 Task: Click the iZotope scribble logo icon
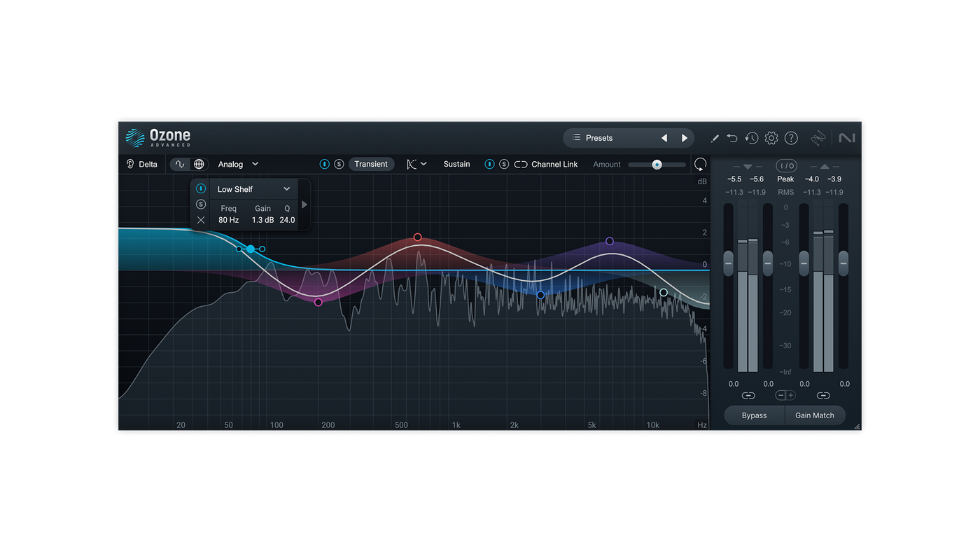coord(818,138)
